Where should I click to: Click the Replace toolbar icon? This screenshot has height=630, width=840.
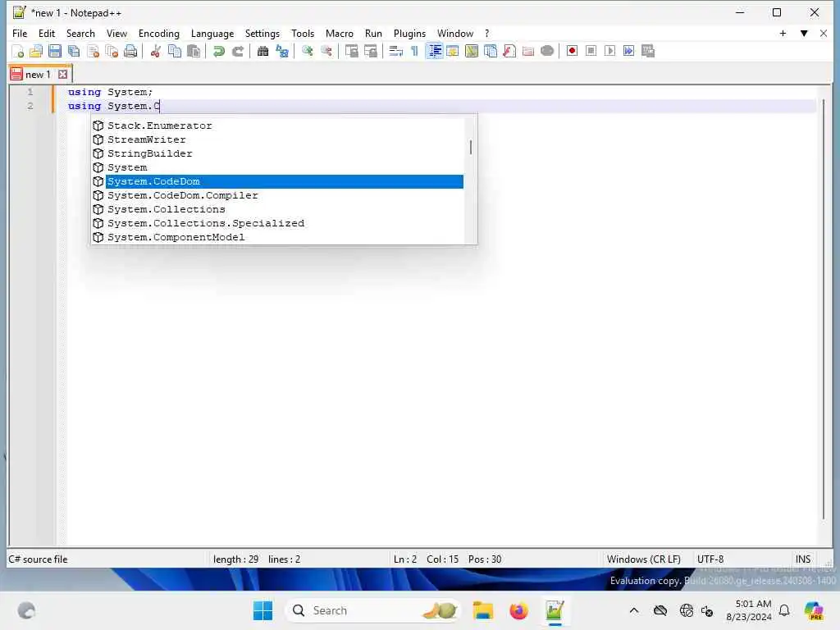point(282,51)
